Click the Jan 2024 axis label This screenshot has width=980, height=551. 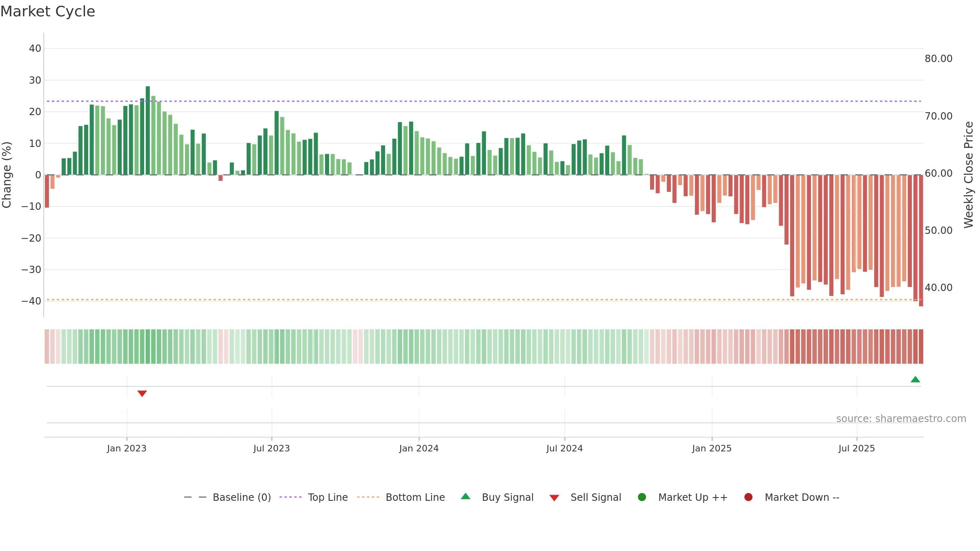[419, 448]
